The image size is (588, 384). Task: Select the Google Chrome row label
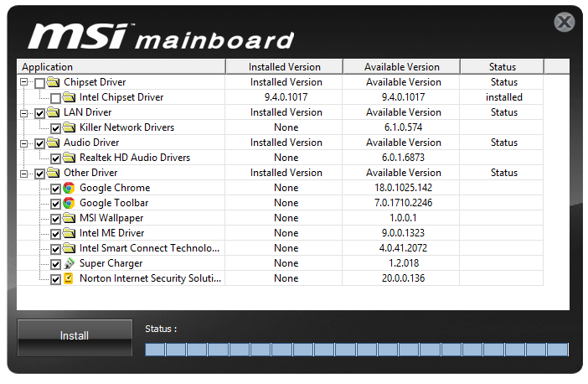115,188
